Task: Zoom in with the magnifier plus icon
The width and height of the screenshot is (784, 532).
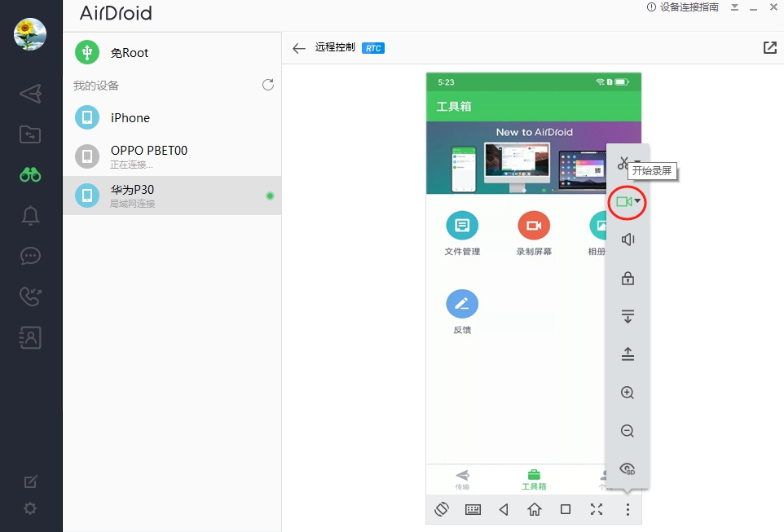Action: 628,393
